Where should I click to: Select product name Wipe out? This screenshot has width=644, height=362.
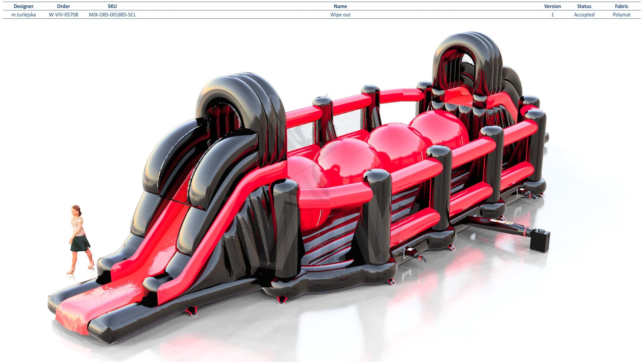tap(340, 15)
